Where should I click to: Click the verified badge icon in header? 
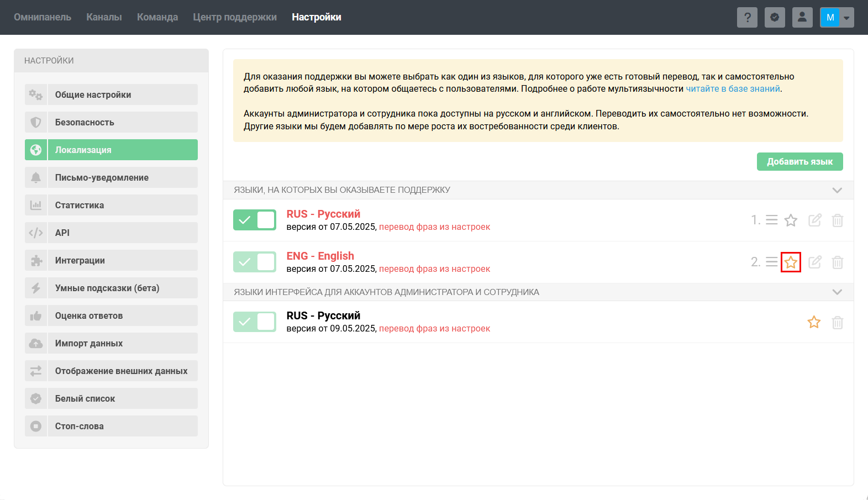pyautogui.click(x=775, y=18)
